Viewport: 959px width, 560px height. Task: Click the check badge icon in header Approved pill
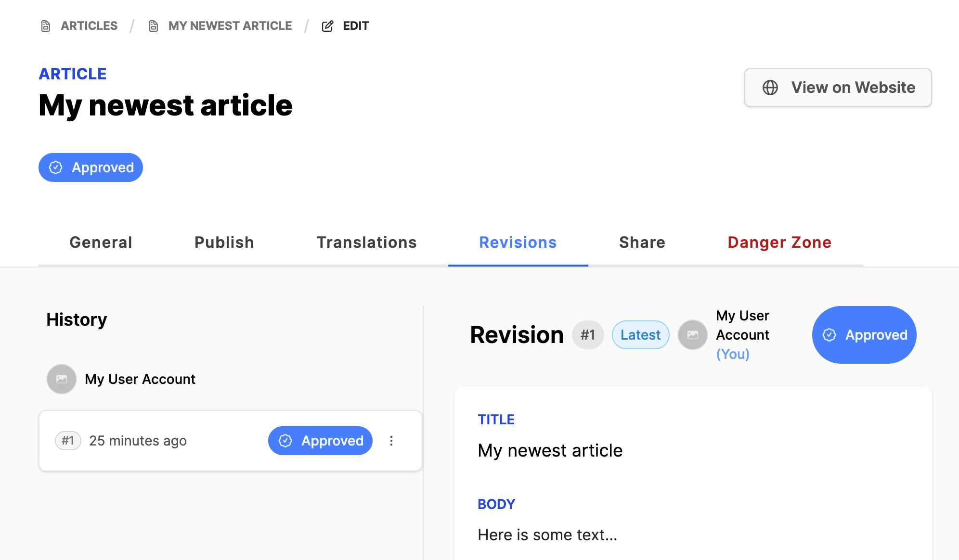(56, 167)
